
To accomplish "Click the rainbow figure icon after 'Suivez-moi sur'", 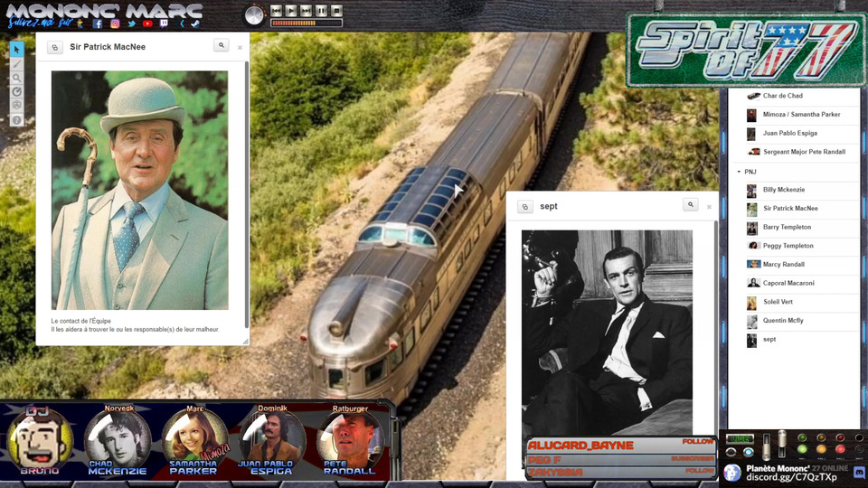I will [x=80, y=23].
